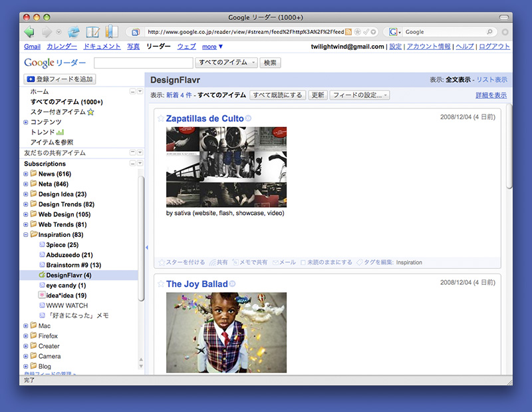Screen dimensions: 532x412
Task: Expand the Neta (846) folder
Action: point(25,184)
